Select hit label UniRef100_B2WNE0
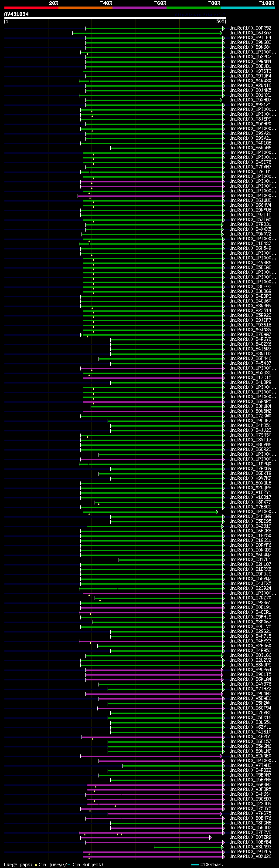Image resolution: width=279 pixels, height=868 pixels. pos(250,756)
